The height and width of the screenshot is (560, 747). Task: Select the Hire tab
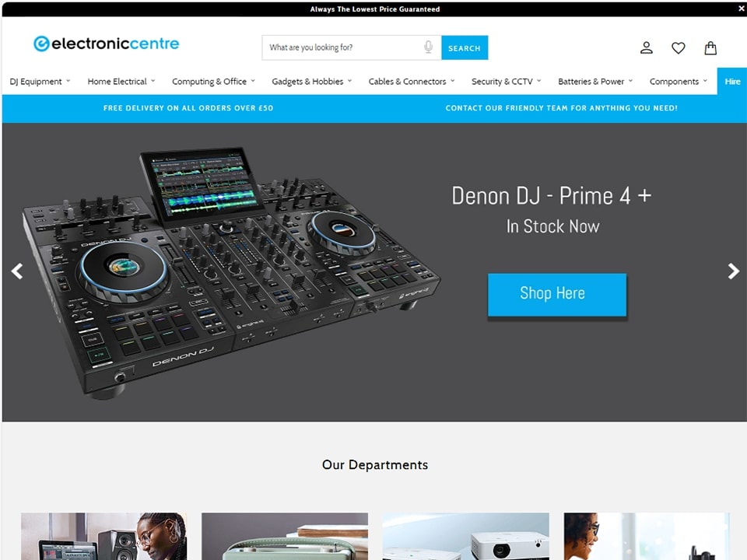pyautogui.click(x=732, y=82)
